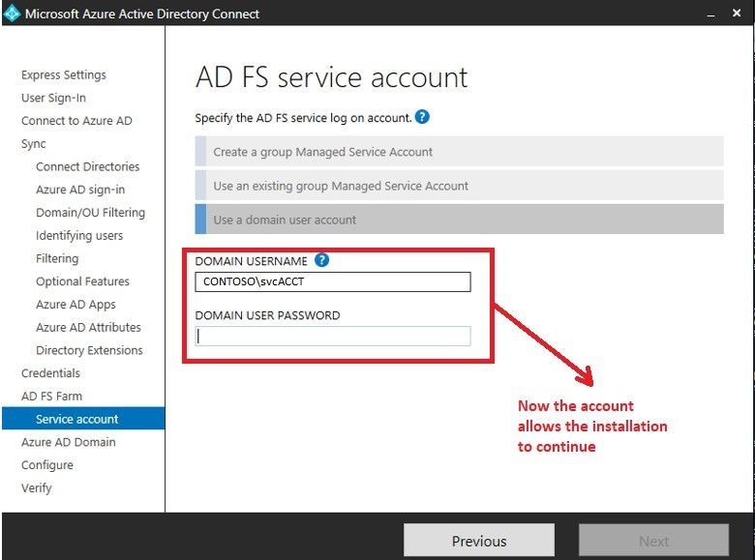Open Azure AD sign-in sub-step
Screen dimensions: 755x560
pyautogui.click(x=80, y=190)
